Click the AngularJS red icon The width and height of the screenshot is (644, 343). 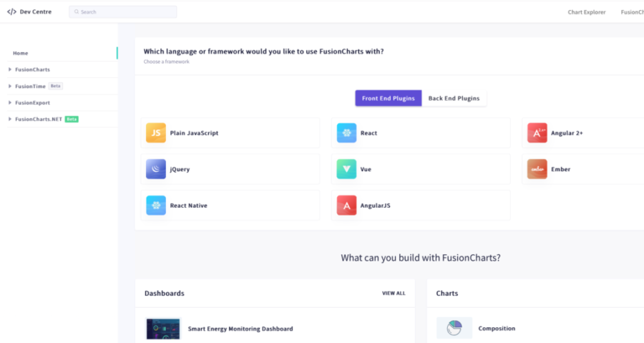346,206
